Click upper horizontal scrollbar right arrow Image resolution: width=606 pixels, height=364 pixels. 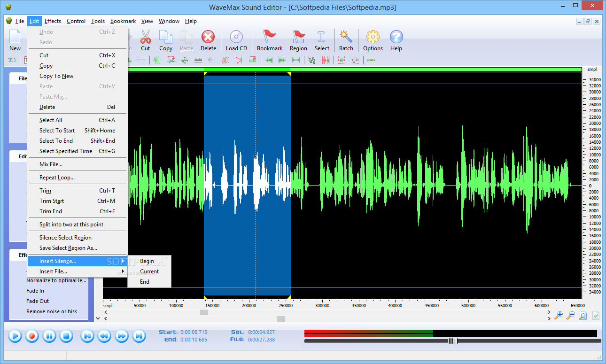click(548, 312)
